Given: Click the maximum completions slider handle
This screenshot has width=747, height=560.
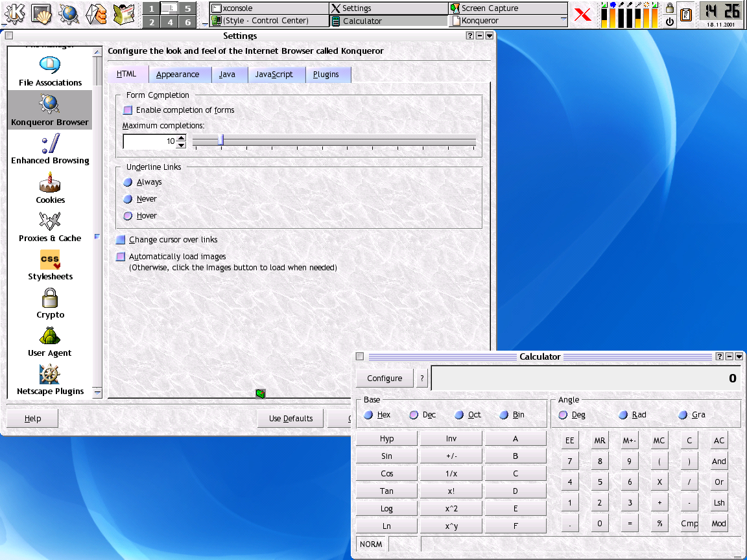Looking at the screenshot, I should [x=220, y=140].
